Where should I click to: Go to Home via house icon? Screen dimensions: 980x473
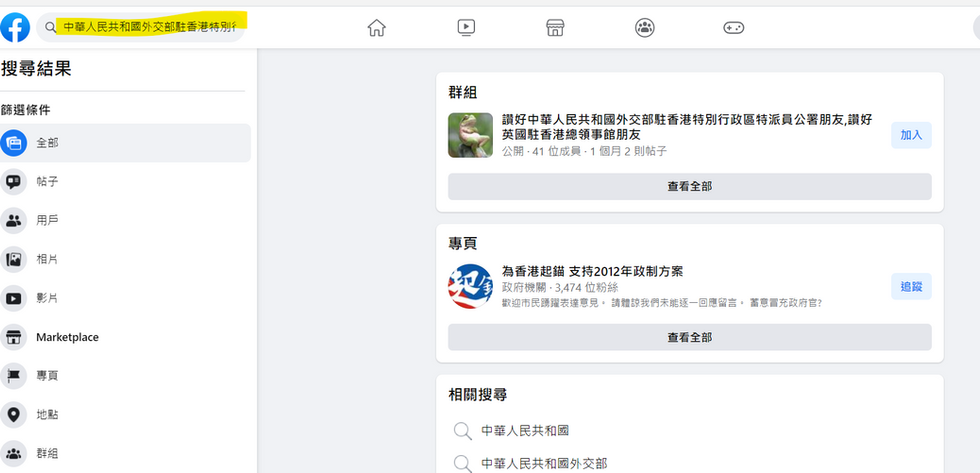(376, 27)
